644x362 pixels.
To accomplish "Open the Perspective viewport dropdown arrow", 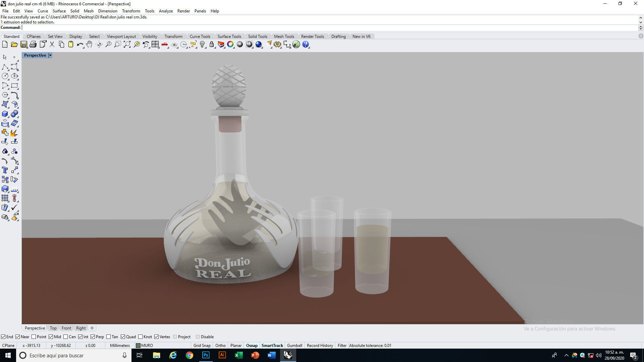I will (50, 55).
